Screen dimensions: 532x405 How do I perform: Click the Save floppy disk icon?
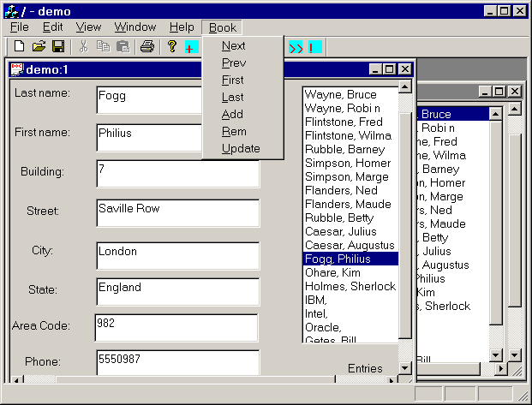coord(58,46)
